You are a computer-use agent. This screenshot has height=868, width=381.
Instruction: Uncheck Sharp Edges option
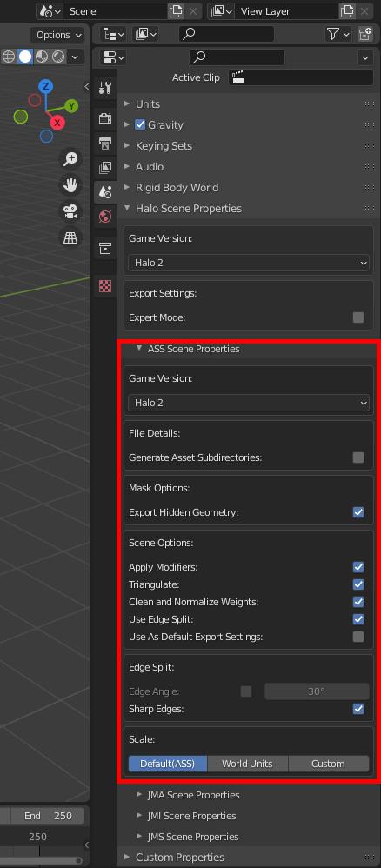[358, 709]
